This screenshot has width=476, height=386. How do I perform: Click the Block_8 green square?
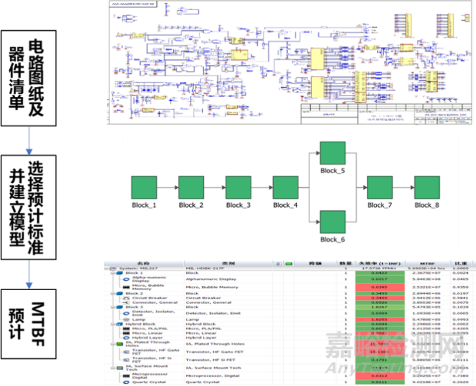(x=427, y=188)
